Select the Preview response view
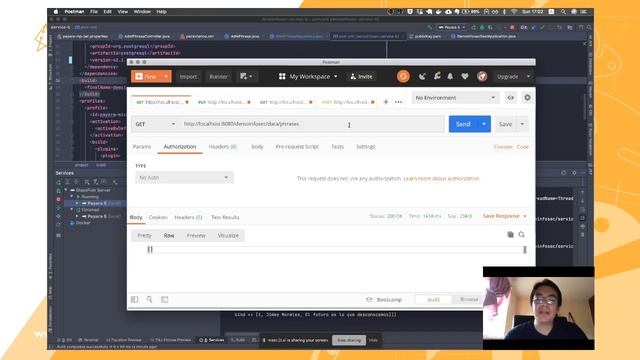 (196, 236)
